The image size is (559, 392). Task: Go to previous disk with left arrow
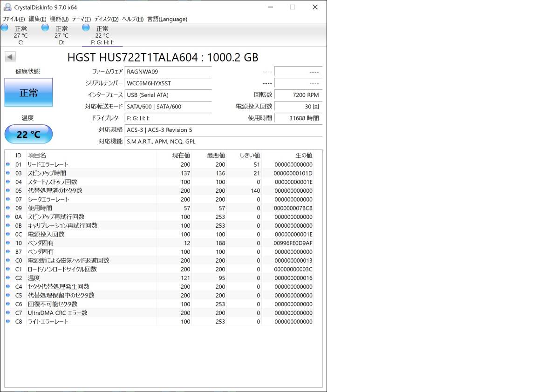[10, 57]
